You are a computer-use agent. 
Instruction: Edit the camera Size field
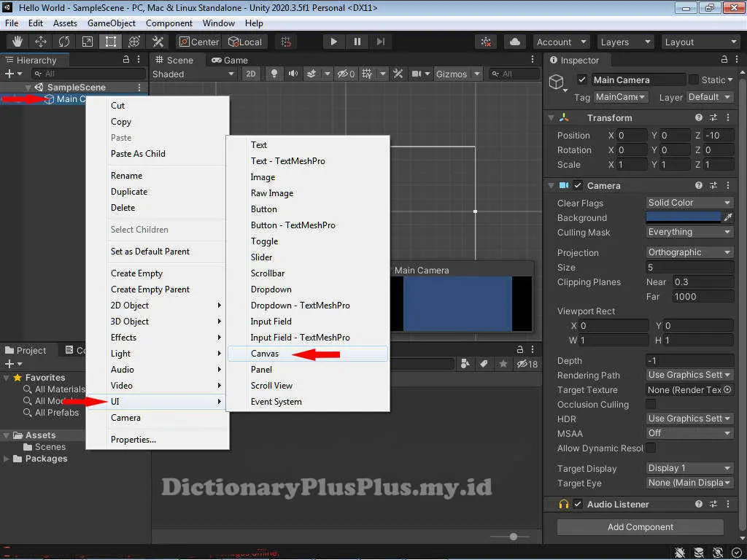pyautogui.click(x=689, y=267)
